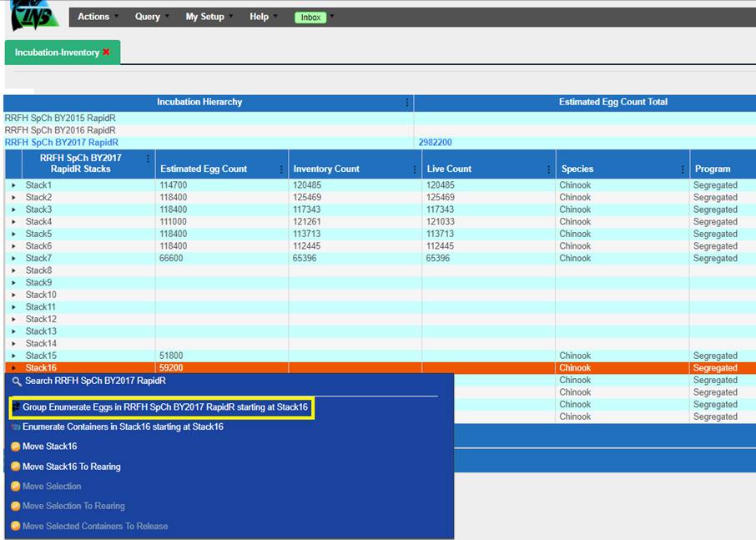
Task: Click the Enumerate Containers icon
Action: [15, 426]
